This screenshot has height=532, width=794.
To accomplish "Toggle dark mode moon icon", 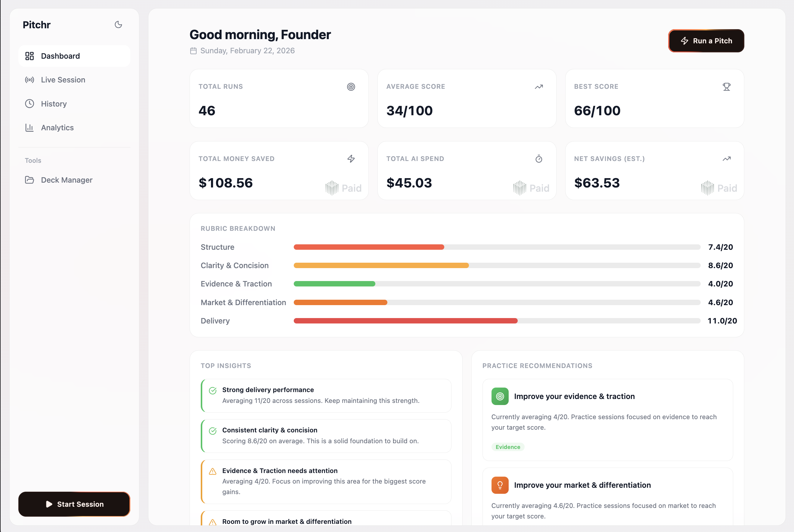I will tap(118, 25).
